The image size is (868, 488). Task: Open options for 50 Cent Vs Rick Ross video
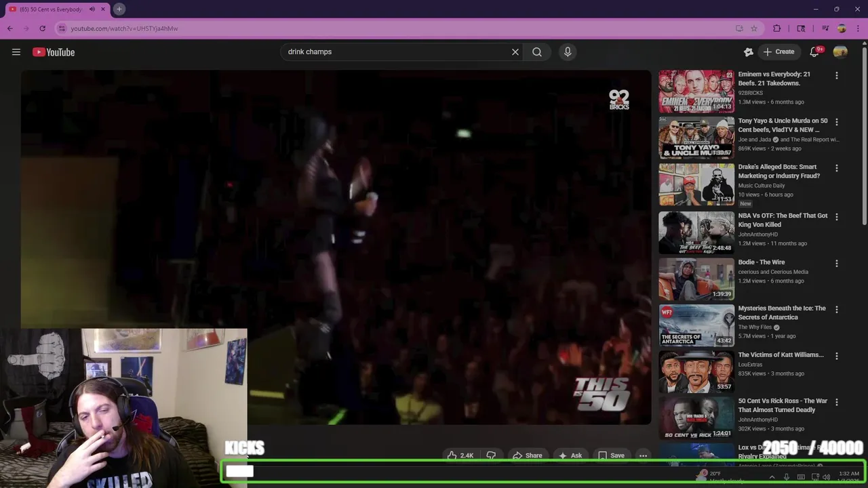(836, 402)
